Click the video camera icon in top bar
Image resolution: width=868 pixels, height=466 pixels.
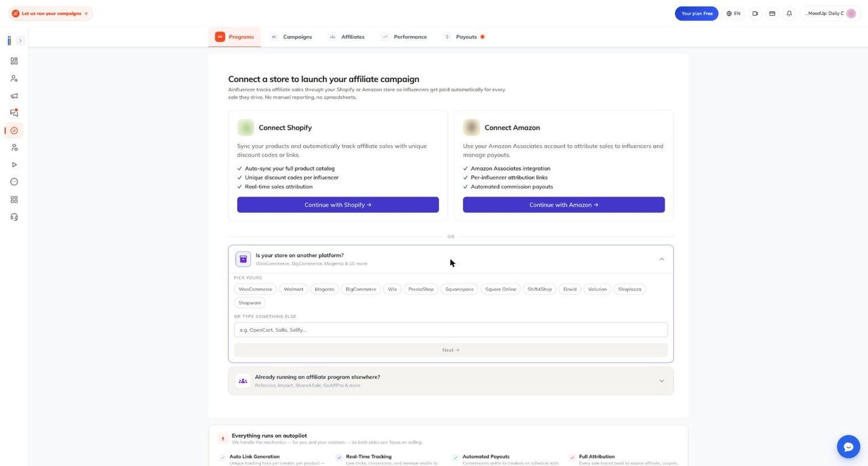click(x=755, y=14)
